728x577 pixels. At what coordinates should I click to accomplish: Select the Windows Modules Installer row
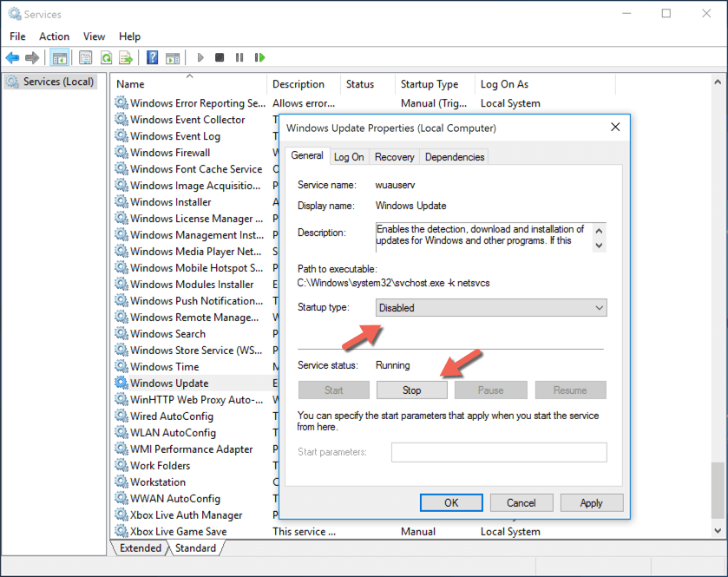click(191, 284)
